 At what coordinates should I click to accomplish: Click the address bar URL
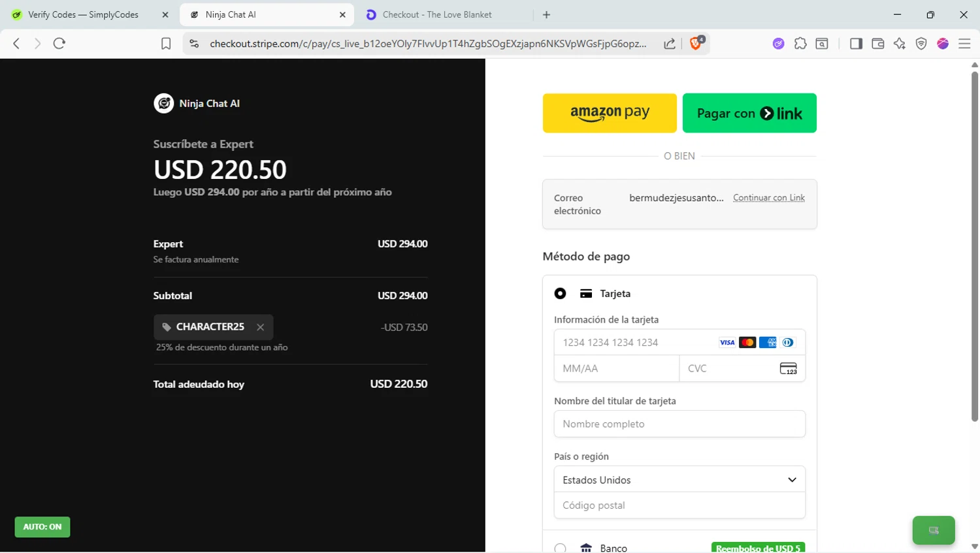pyautogui.click(x=428, y=44)
